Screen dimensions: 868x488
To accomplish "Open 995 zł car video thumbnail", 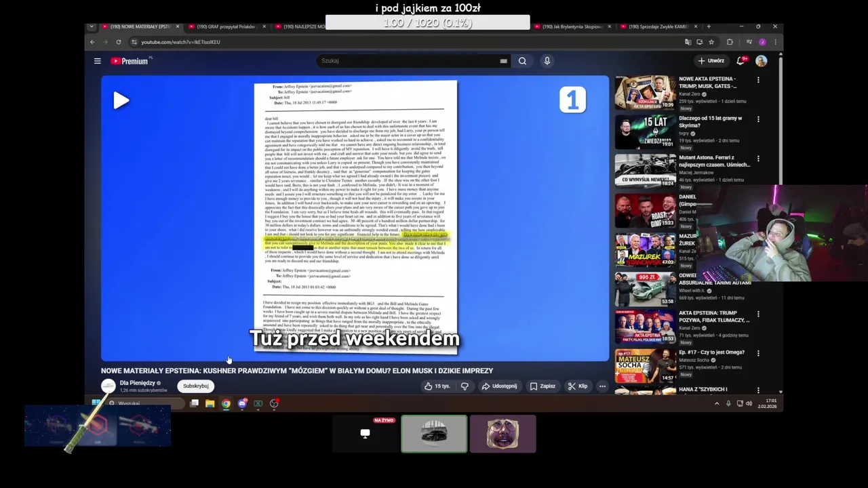I will point(646,289).
